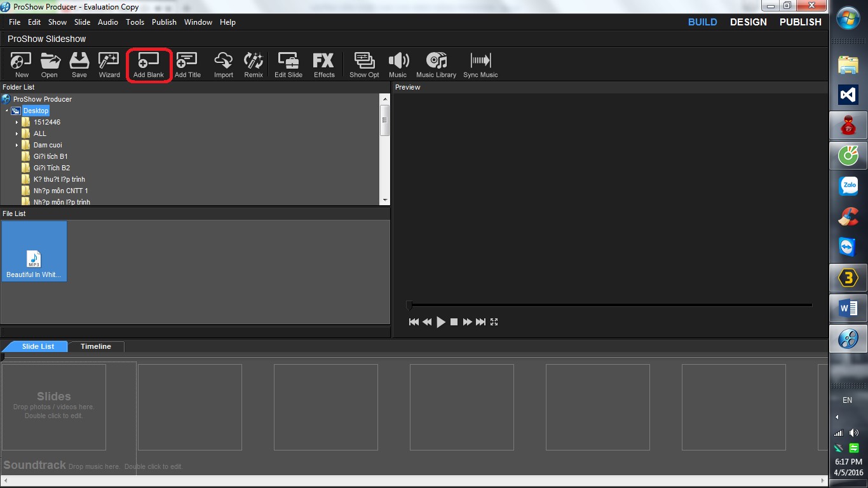868x488 pixels.
Task: Open Visual Studio from the taskbar
Action: pos(848,95)
